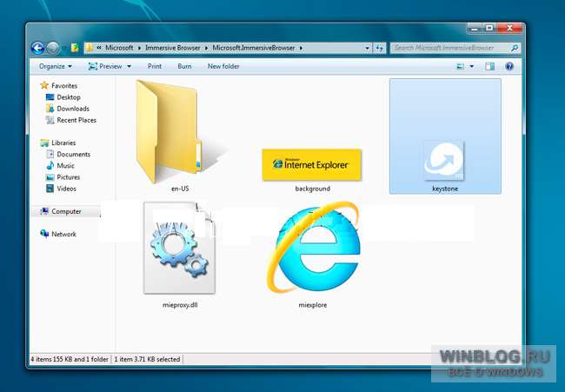Go back with the Back arrow button
Image resolution: width=565 pixels, height=392 pixels.
[x=37, y=48]
